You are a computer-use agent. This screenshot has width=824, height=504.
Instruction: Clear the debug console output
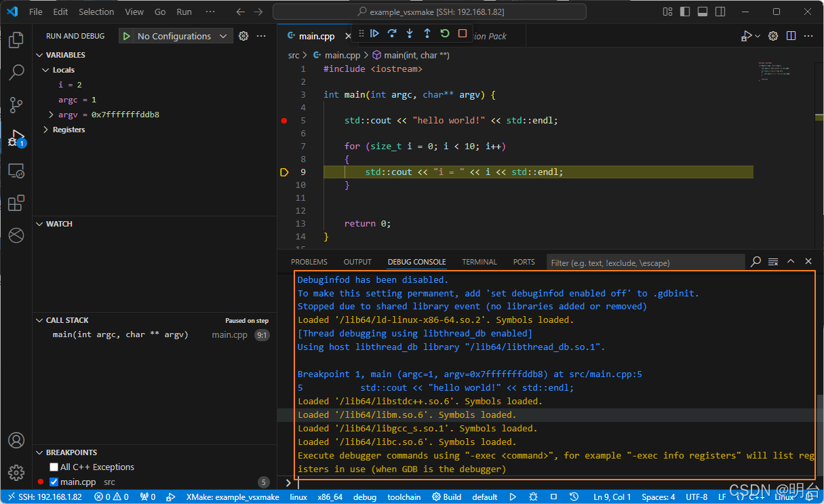[x=773, y=262]
